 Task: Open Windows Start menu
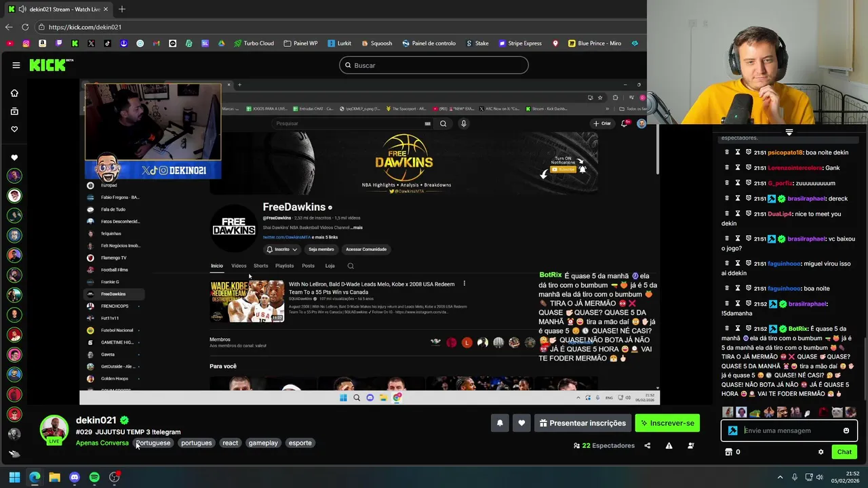(14, 477)
